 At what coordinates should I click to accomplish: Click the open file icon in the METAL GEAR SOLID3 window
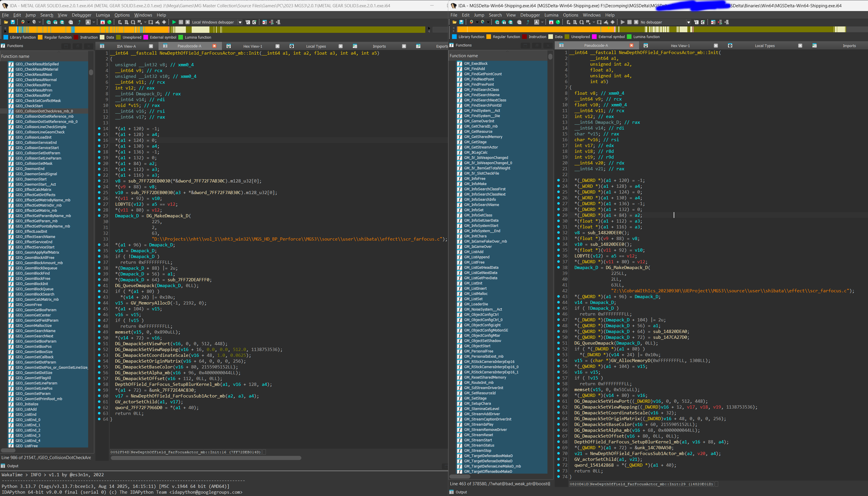[6, 22]
